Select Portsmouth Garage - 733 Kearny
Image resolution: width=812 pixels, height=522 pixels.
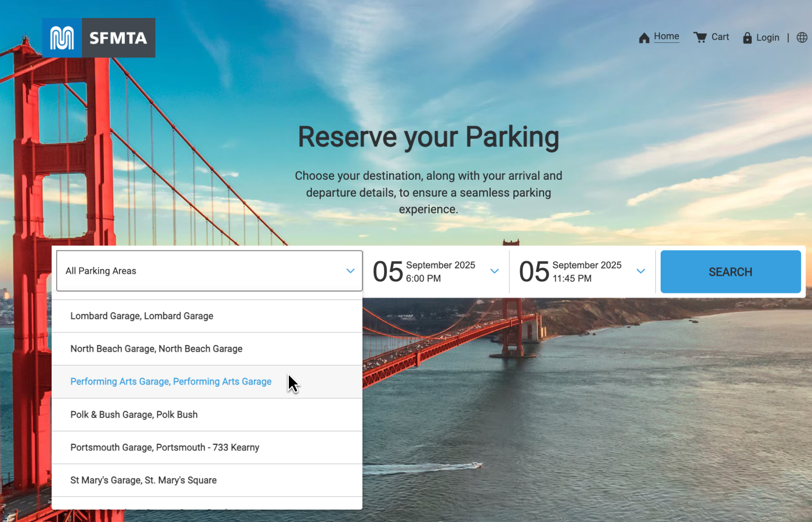click(x=165, y=448)
